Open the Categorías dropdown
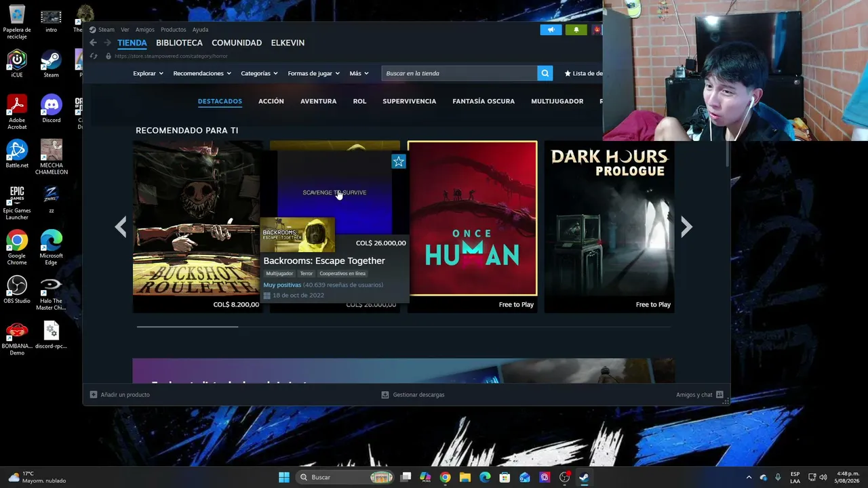Image resolution: width=868 pixels, height=488 pixels. [x=259, y=73]
